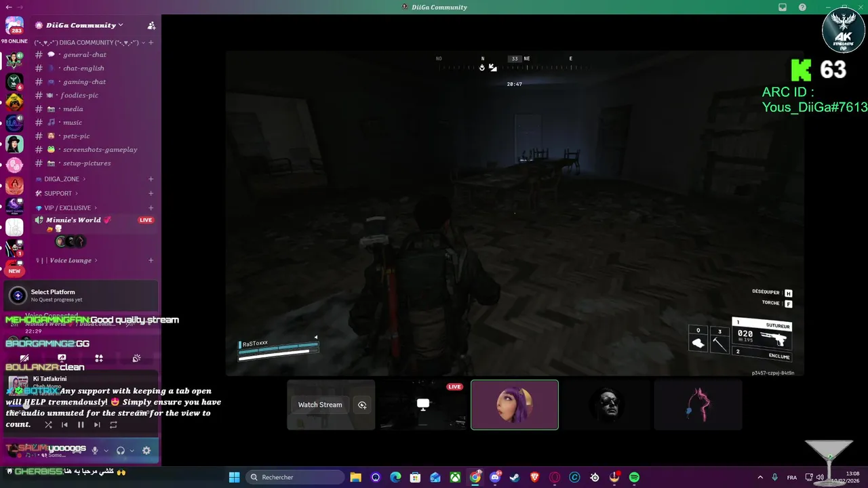Open user settings gear icon
868x488 pixels.
[146, 450]
